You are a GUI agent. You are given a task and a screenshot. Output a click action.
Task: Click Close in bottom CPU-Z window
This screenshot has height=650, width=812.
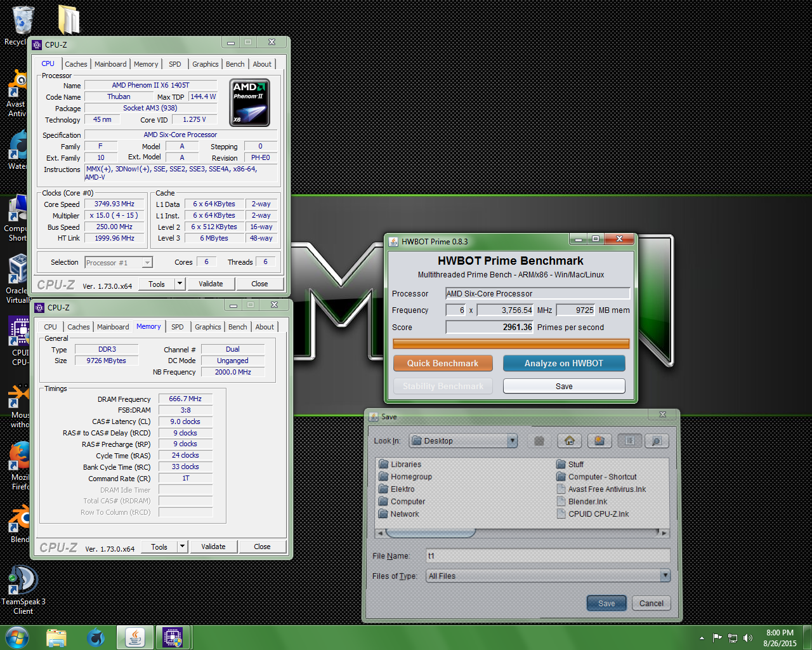pos(262,547)
